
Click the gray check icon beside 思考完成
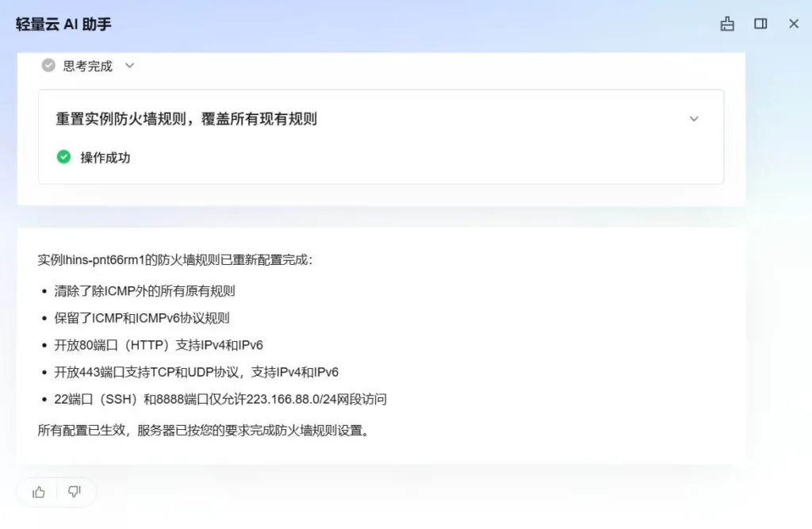[48, 66]
